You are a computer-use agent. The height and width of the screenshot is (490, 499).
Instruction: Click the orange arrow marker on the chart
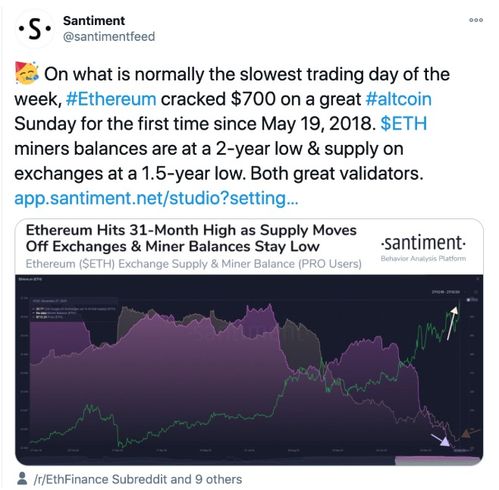(x=470, y=434)
